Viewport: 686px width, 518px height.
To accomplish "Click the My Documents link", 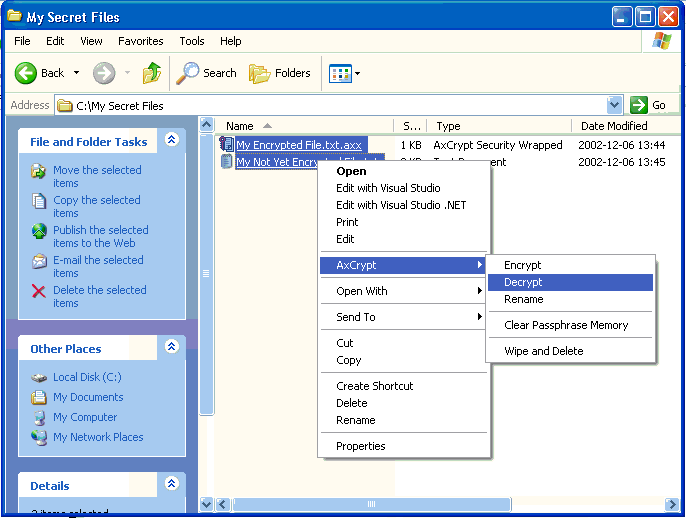I will point(88,397).
